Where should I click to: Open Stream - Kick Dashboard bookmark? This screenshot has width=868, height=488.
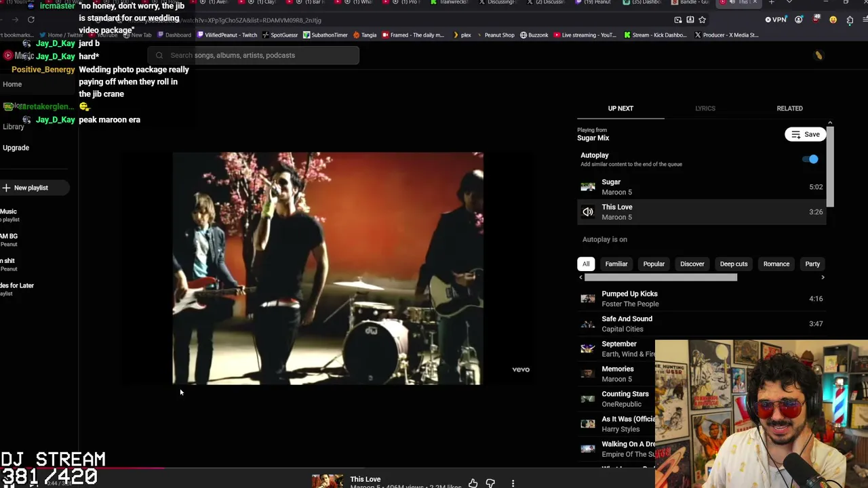[654, 35]
